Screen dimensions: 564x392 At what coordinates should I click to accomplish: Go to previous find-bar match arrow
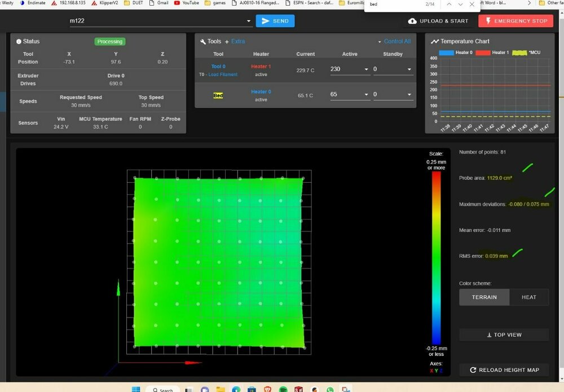coord(448,4)
